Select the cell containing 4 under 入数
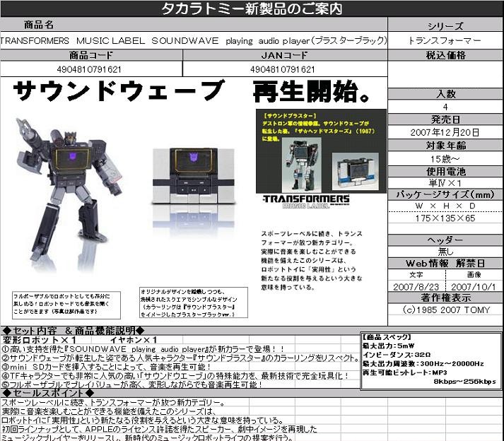The image size is (504, 441). tap(445, 107)
